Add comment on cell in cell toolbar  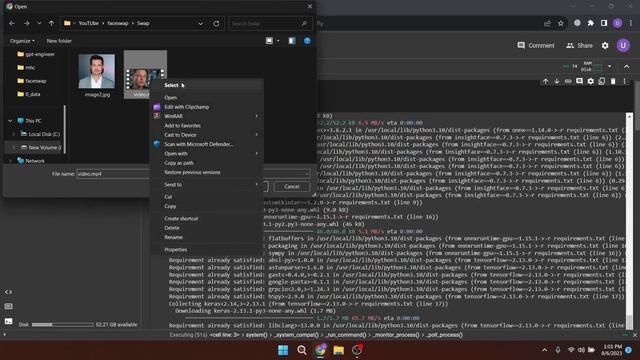point(579,82)
